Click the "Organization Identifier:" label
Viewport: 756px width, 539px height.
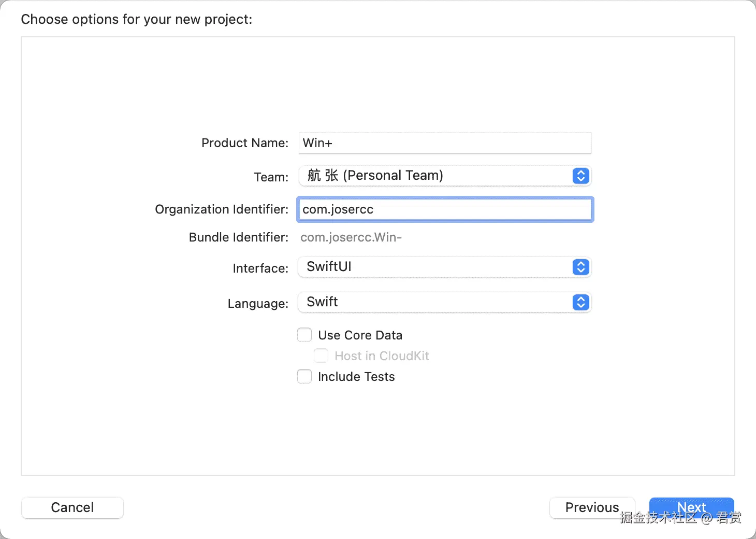pyautogui.click(x=222, y=209)
